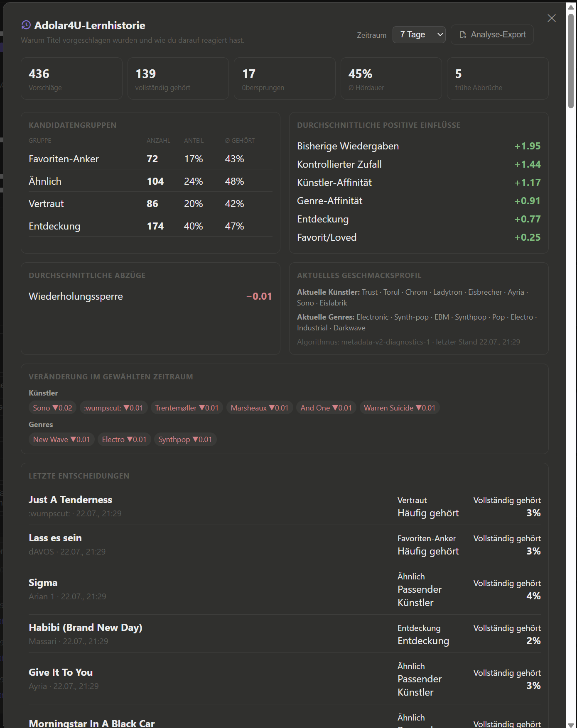577x728 pixels.
Task: Click the Sono ▼0.02 artist chip
Action: coord(53,408)
